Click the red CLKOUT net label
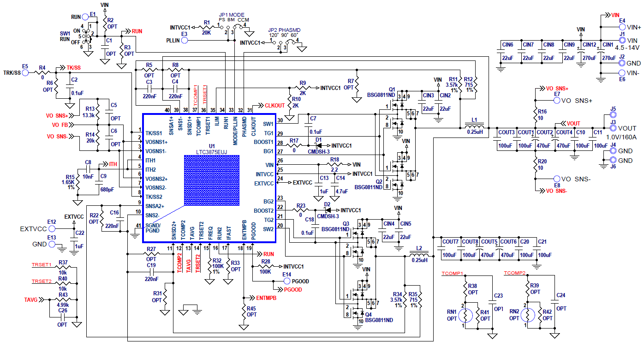 [x=274, y=105]
